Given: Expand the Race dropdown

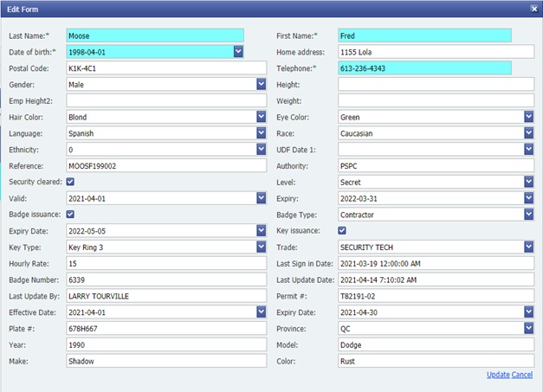Looking at the screenshot, I should click(x=528, y=133).
